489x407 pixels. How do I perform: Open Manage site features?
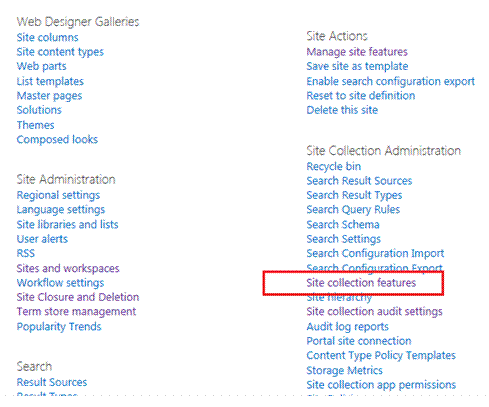(357, 52)
